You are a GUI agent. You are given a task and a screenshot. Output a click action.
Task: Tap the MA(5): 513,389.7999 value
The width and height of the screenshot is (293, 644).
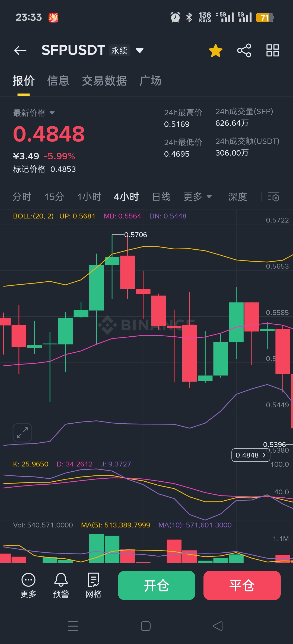coord(116,525)
